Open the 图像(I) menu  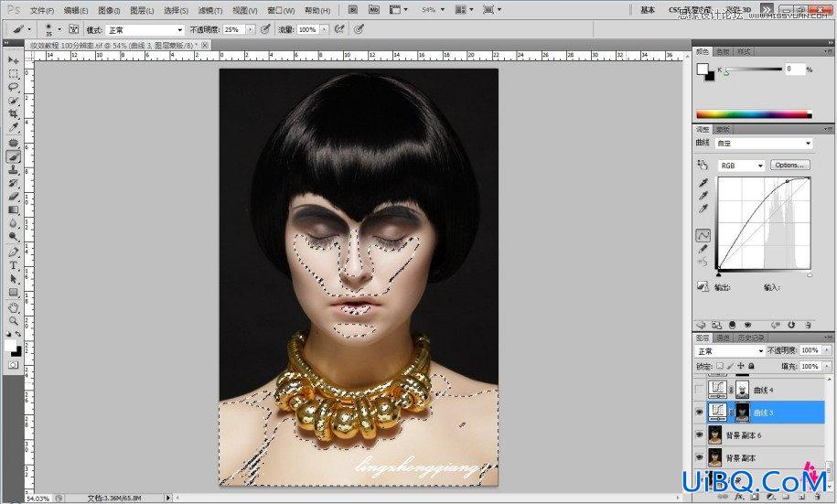[109, 10]
